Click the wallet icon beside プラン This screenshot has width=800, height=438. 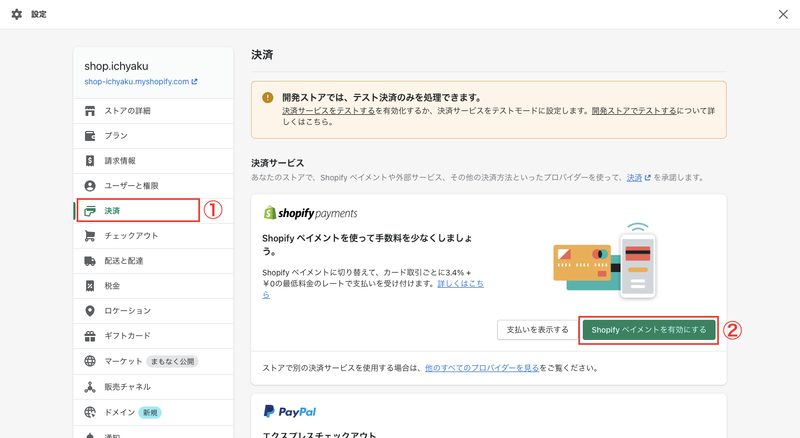[90, 136]
